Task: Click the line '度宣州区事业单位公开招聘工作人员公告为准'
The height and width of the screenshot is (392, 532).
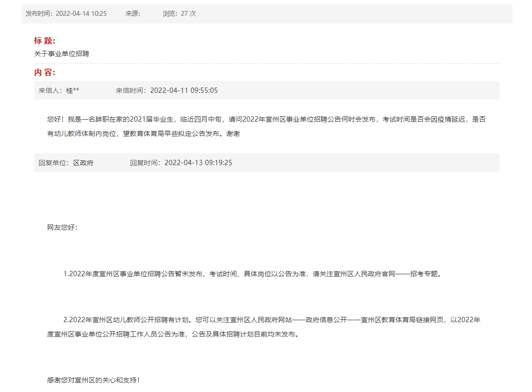Action: tap(173, 334)
